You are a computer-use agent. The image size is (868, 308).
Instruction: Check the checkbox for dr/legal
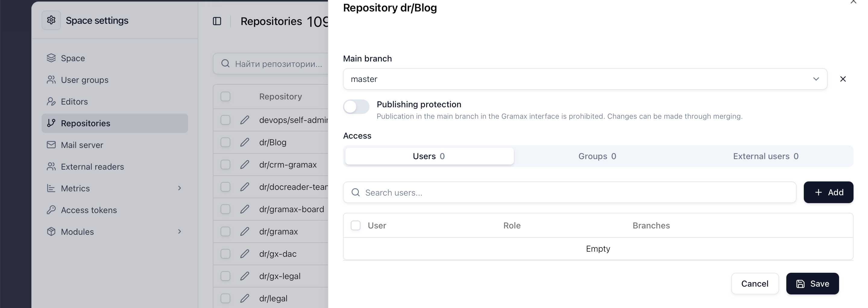pyautogui.click(x=225, y=298)
